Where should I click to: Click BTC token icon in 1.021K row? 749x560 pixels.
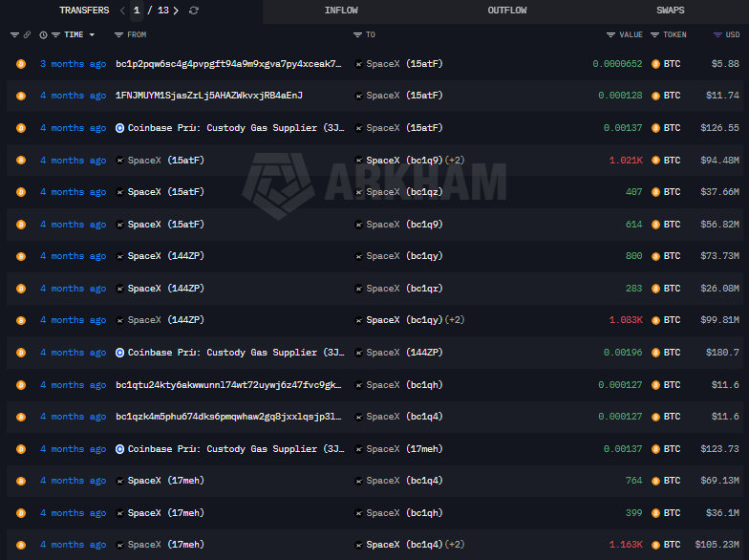[x=655, y=161]
